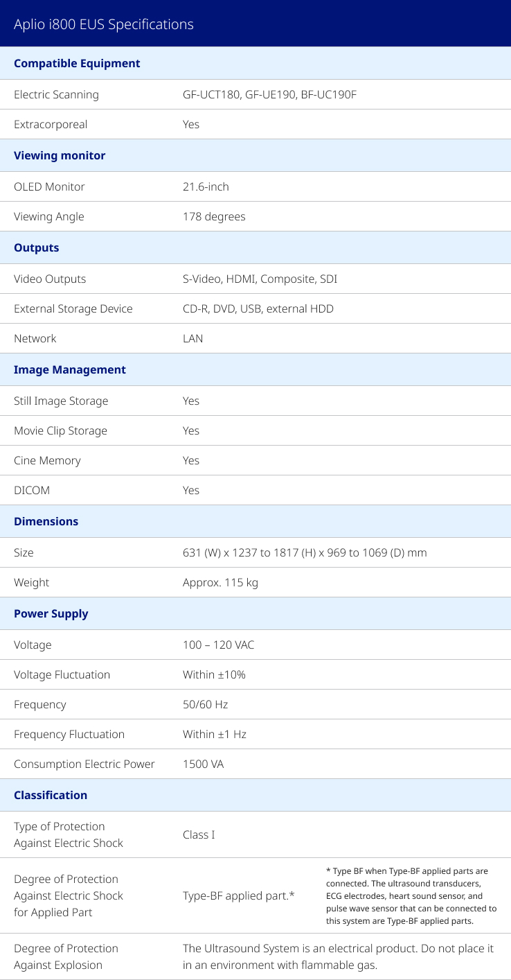
Task: Select the Dimensions section header
Action: [x=46, y=521]
